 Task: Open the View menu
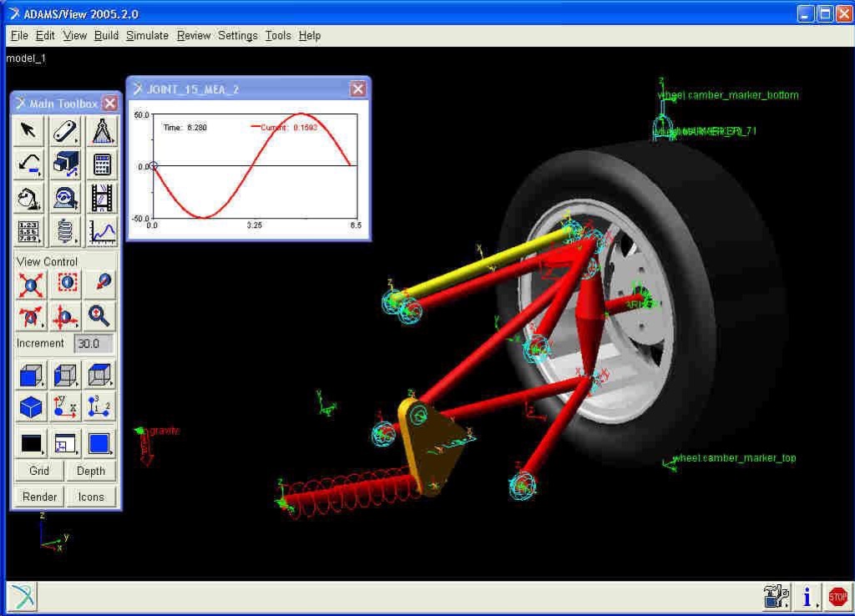[74, 35]
